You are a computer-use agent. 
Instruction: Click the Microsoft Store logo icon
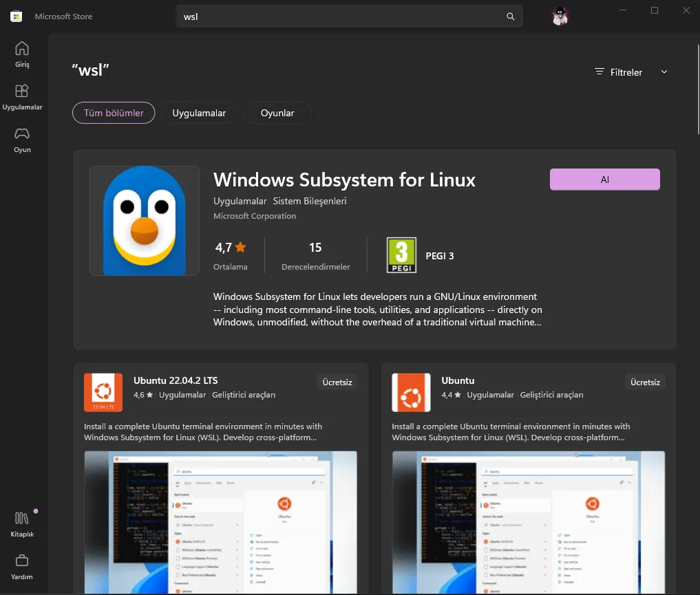(x=16, y=17)
